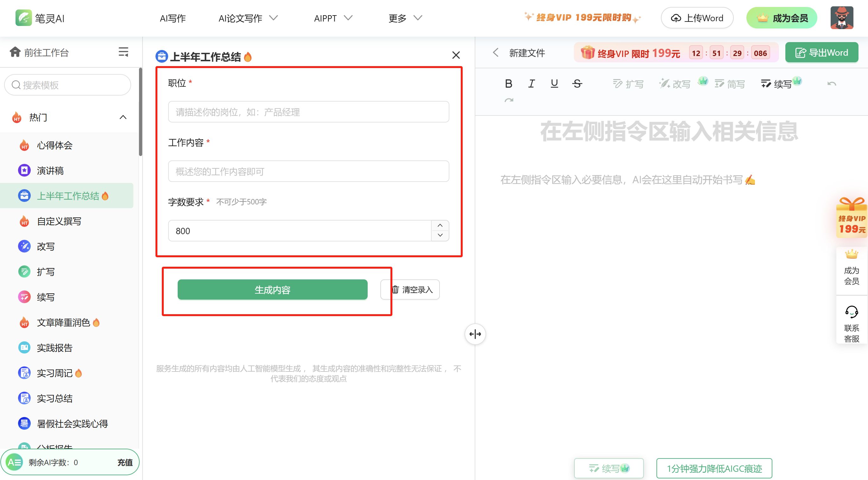Viewport: 868px width, 480px height.
Task: Decrease word count with down arrow
Action: point(440,235)
